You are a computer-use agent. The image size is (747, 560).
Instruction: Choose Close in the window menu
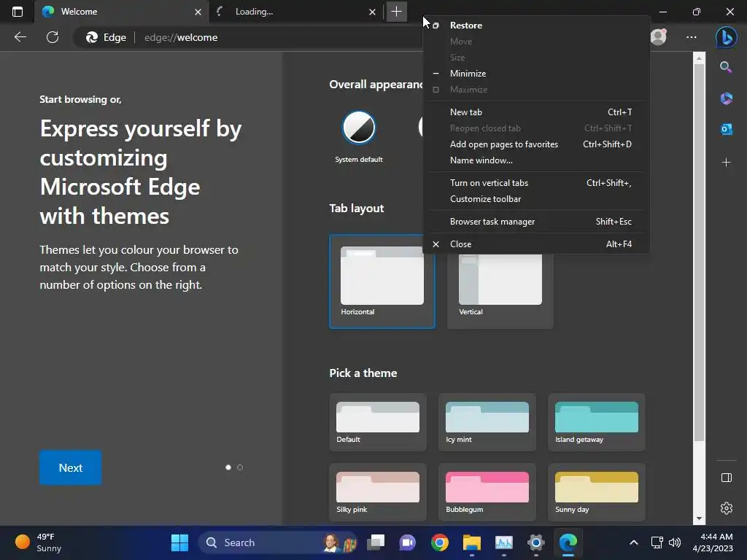pyautogui.click(x=536, y=244)
